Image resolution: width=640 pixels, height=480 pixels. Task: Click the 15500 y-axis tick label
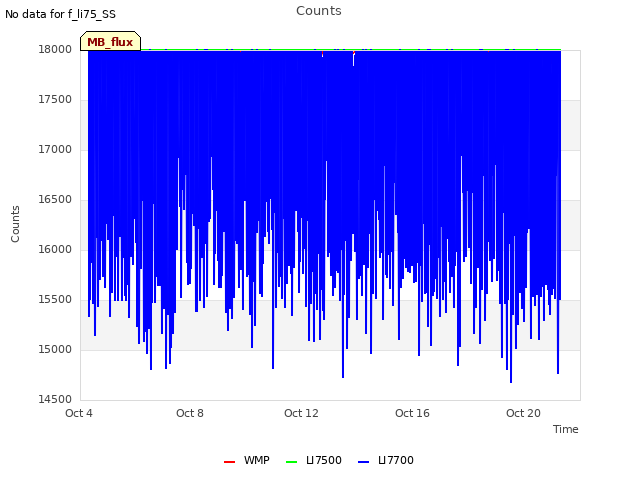55,300
